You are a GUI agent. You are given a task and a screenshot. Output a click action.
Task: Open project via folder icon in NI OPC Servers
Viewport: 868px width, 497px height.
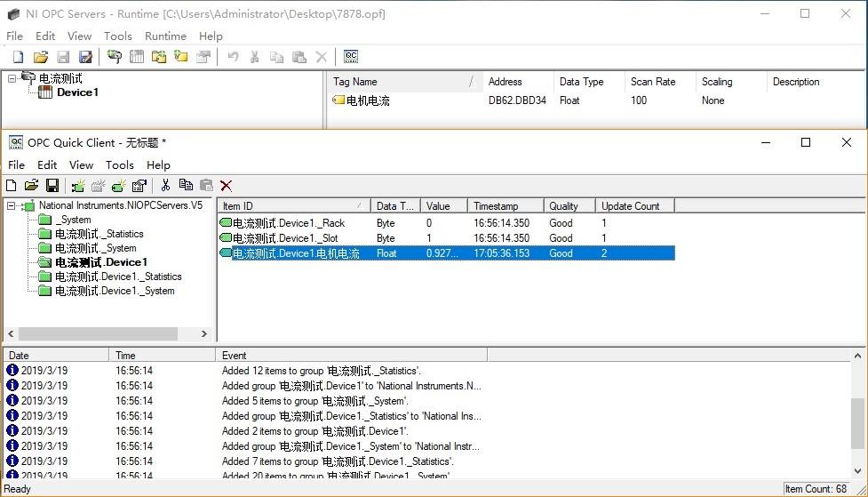point(40,57)
